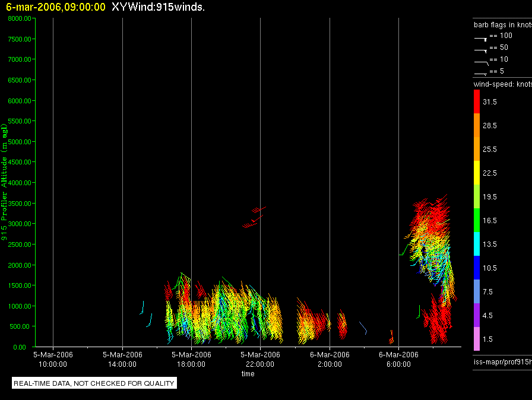532x400 pixels.
Task: Click the 2000.00 altitude tick label
Action: point(20,265)
